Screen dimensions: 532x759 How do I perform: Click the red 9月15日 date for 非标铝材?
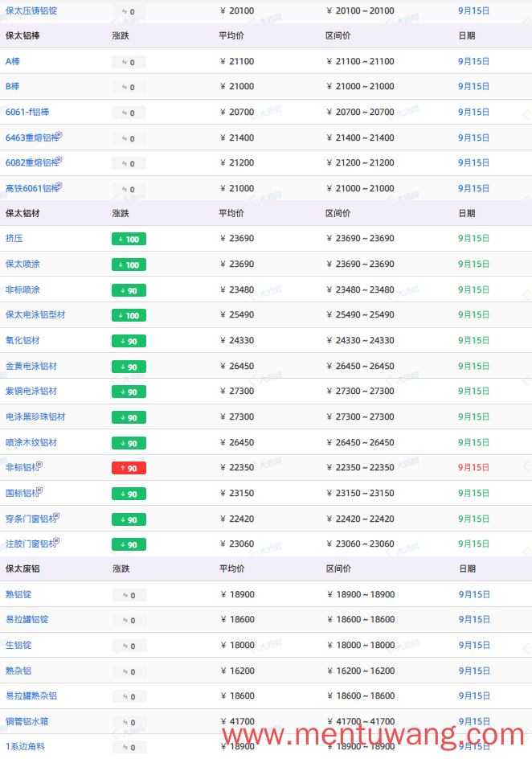click(x=473, y=468)
